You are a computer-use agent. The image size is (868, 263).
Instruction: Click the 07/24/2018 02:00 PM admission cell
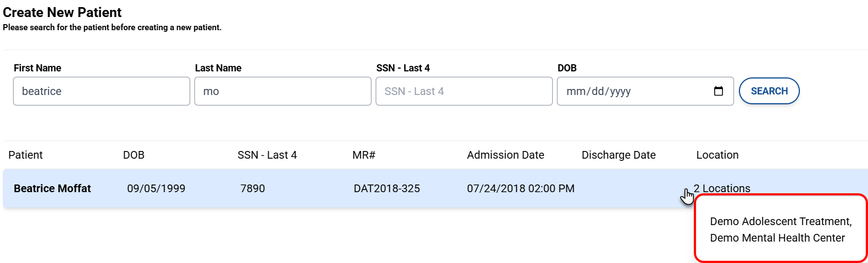click(520, 188)
